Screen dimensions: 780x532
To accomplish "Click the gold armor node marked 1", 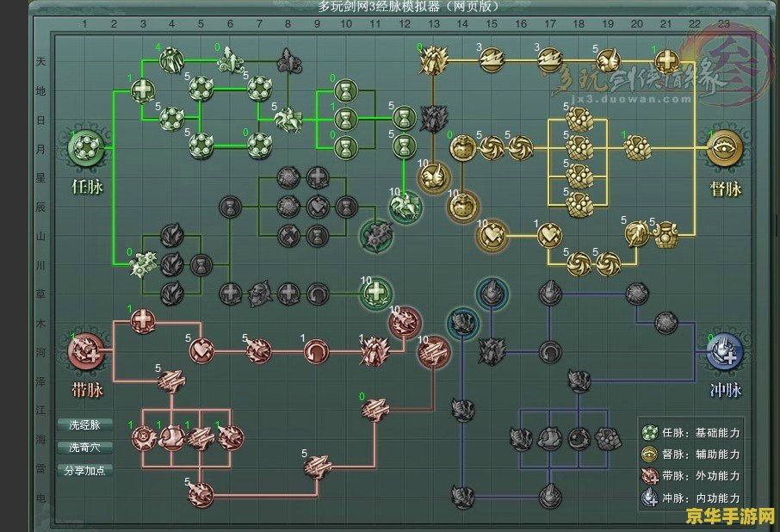I will [x=637, y=148].
